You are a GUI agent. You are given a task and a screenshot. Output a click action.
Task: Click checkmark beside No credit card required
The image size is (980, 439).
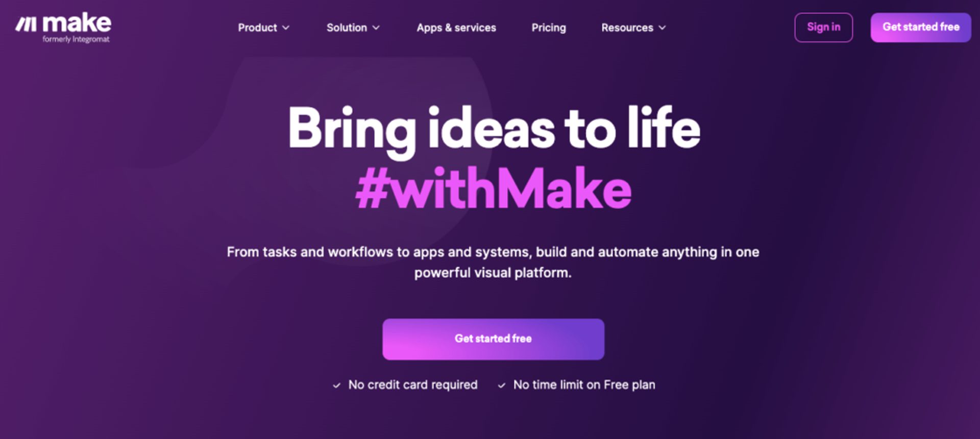(x=336, y=385)
